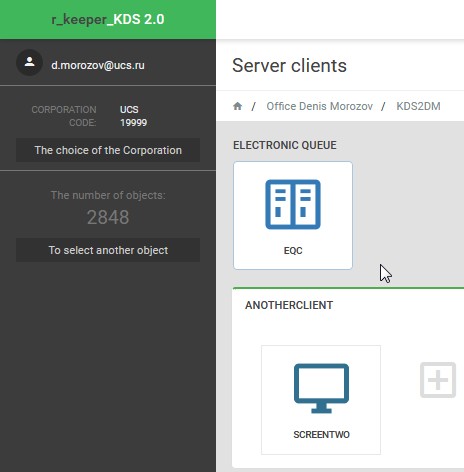Select the ANOTHERCLIENT panel heading

[289, 305]
